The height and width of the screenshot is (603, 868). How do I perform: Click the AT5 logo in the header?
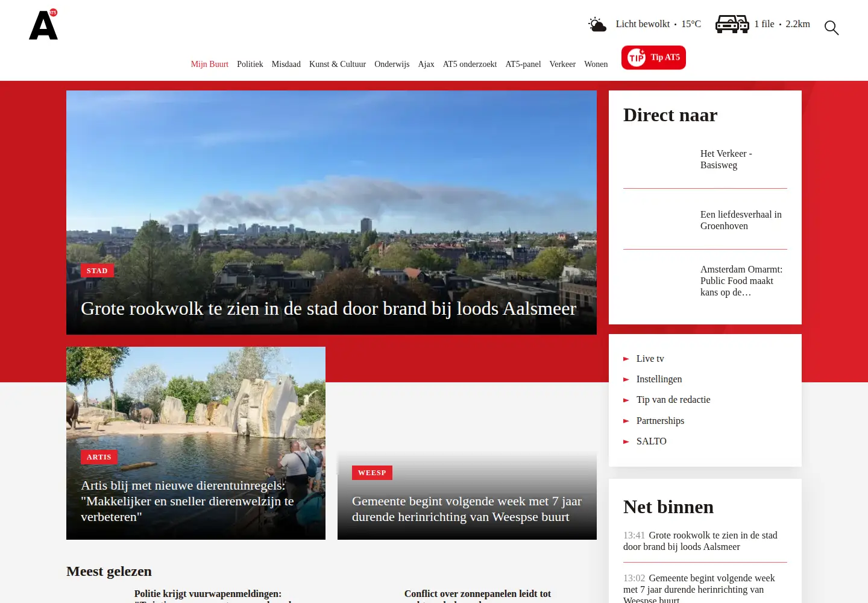coord(43,25)
